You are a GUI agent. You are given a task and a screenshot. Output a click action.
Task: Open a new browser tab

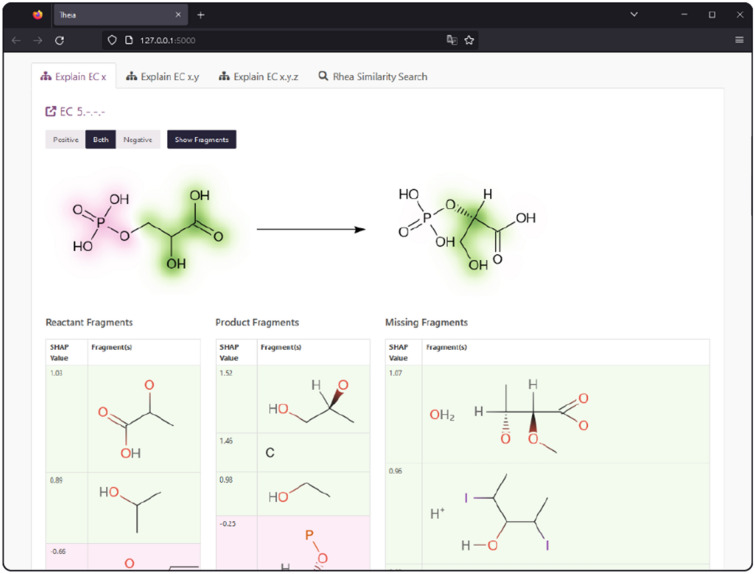click(x=201, y=15)
